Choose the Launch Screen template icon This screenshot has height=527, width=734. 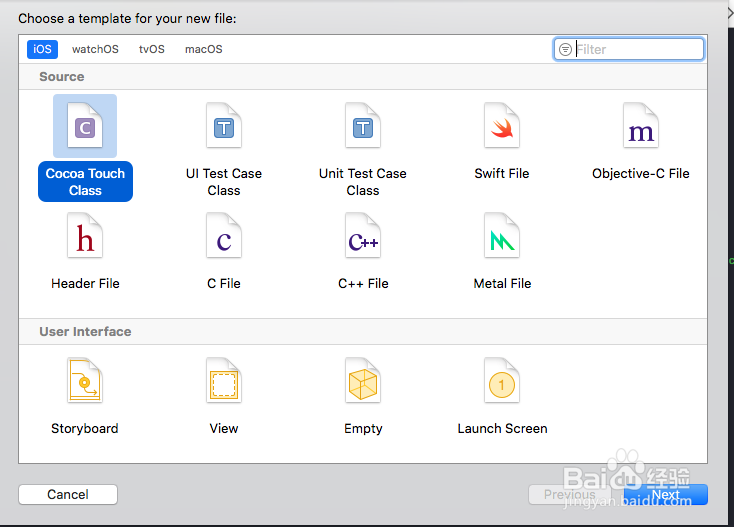point(501,382)
